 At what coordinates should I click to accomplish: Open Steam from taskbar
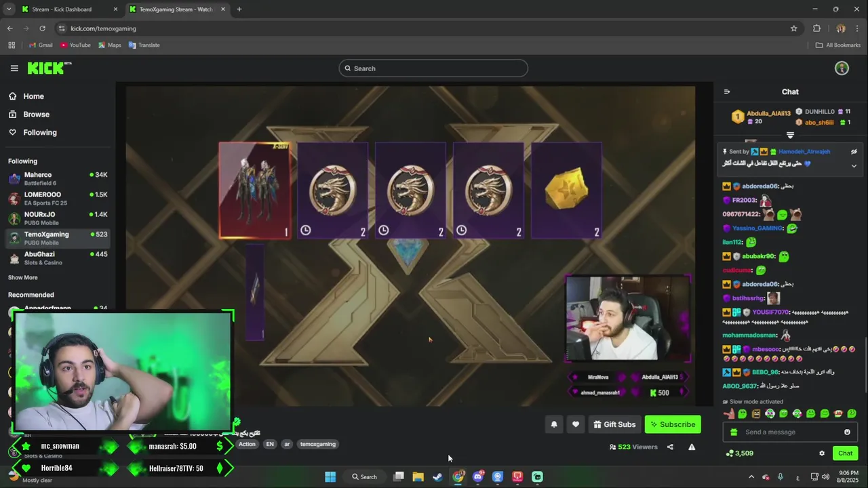pyautogui.click(x=438, y=476)
